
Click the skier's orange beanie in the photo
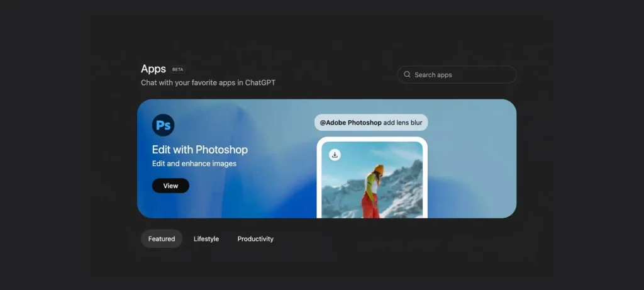pyautogui.click(x=379, y=170)
